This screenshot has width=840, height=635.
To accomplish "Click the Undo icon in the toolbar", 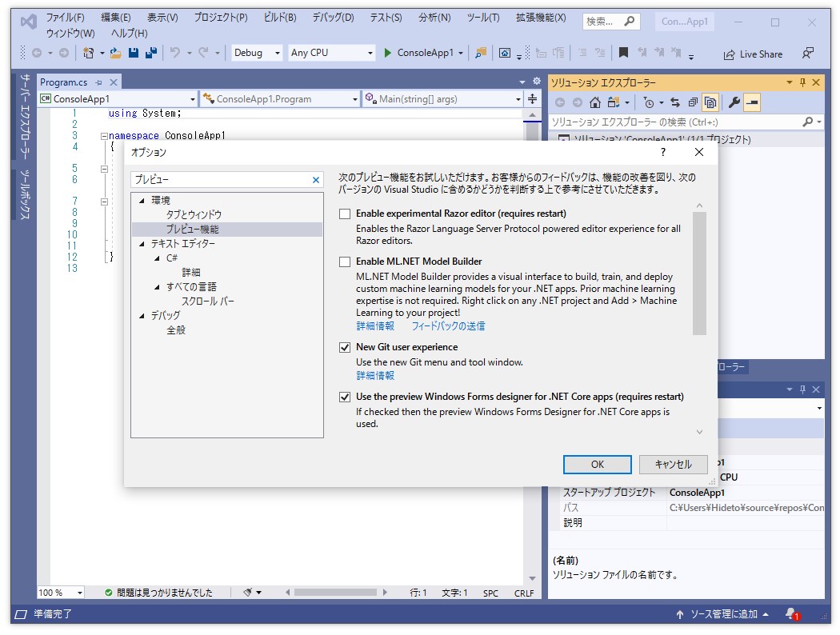I will [x=174, y=53].
